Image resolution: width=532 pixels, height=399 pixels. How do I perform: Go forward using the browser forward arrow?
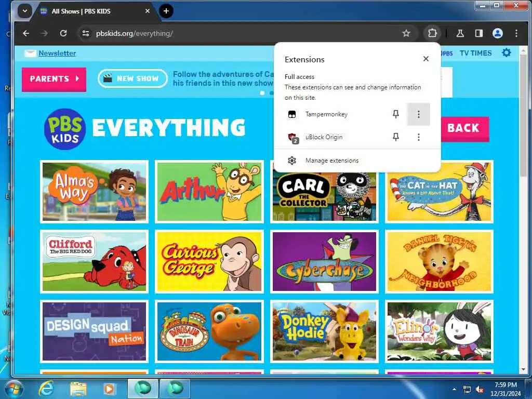coord(45,33)
